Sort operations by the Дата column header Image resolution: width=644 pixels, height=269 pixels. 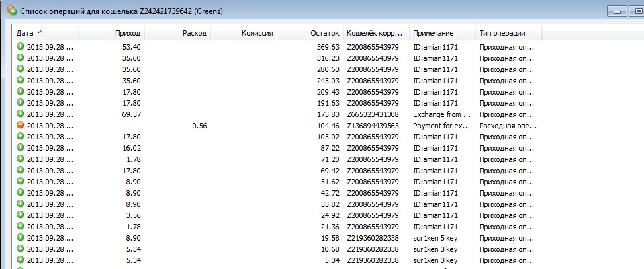[45, 33]
